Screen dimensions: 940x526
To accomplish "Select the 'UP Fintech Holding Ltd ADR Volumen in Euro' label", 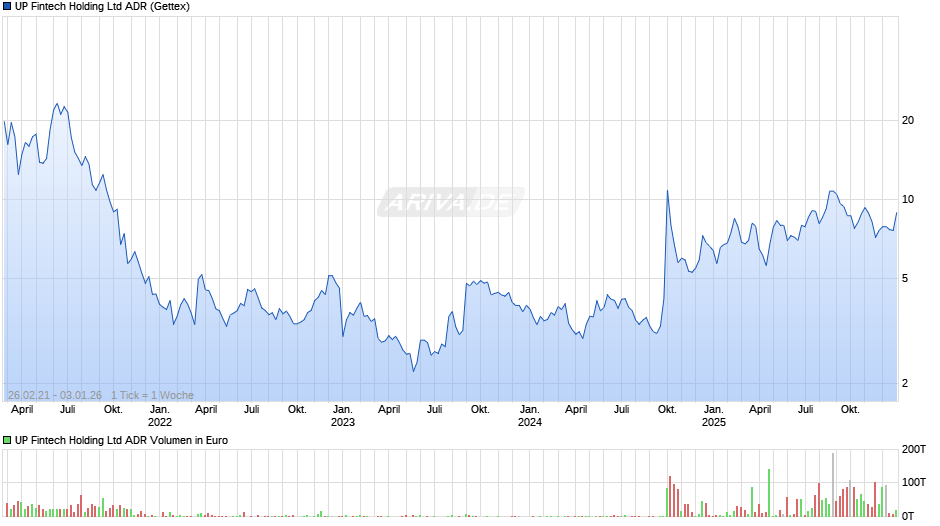I will (x=122, y=440).
